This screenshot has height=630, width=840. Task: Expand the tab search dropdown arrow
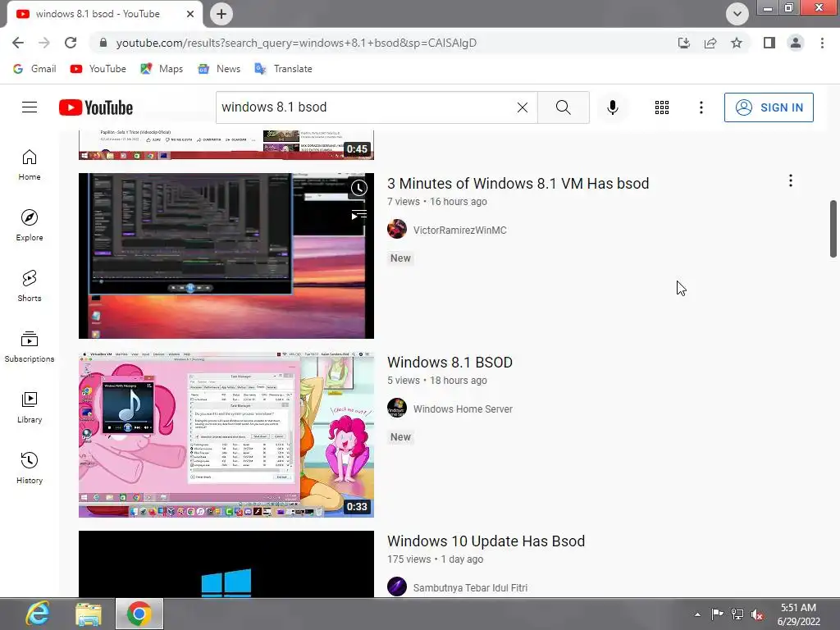pos(737,14)
